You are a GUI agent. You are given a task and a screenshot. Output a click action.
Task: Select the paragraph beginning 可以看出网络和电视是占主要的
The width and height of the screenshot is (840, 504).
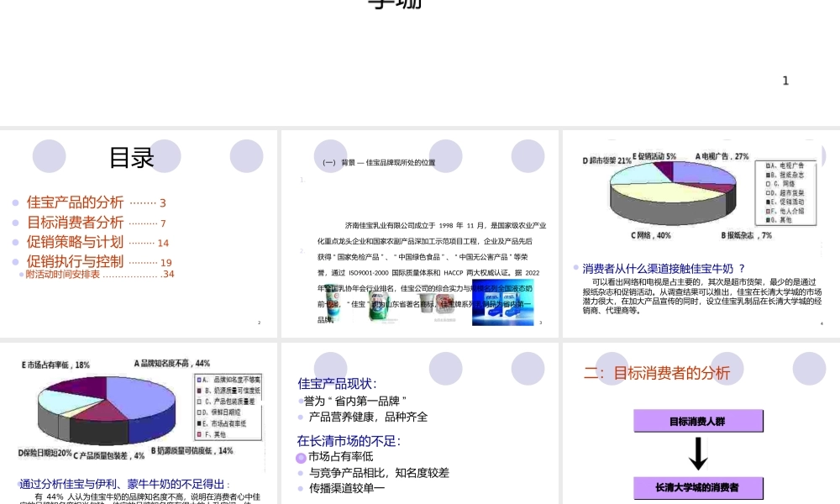[x=702, y=297]
